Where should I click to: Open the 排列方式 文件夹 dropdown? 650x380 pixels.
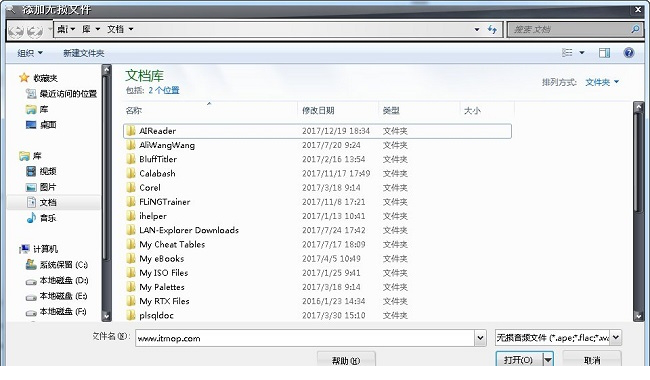pos(602,82)
